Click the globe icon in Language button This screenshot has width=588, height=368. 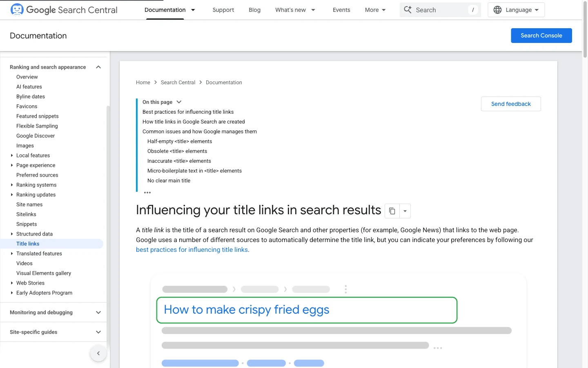[497, 10]
